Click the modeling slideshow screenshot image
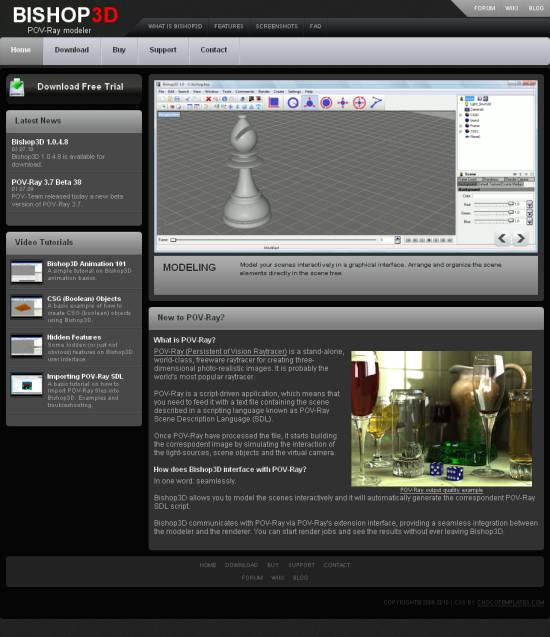The image size is (550, 637). (346, 166)
